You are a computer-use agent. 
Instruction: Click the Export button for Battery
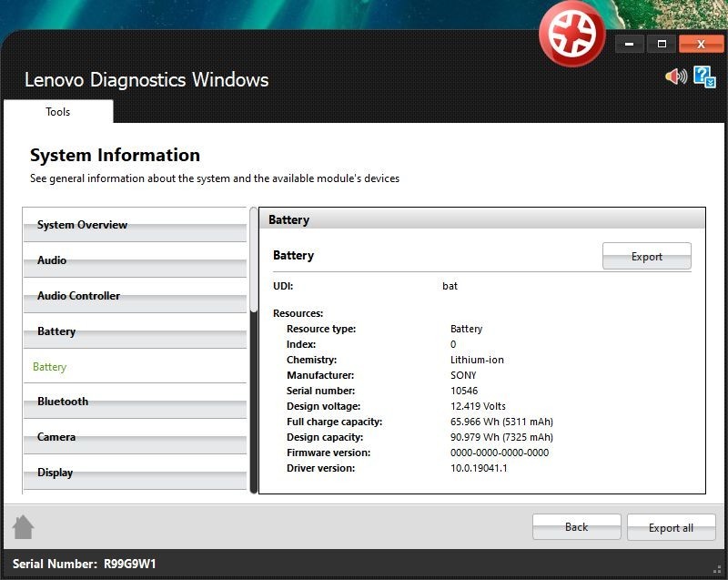[x=647, y=257]
